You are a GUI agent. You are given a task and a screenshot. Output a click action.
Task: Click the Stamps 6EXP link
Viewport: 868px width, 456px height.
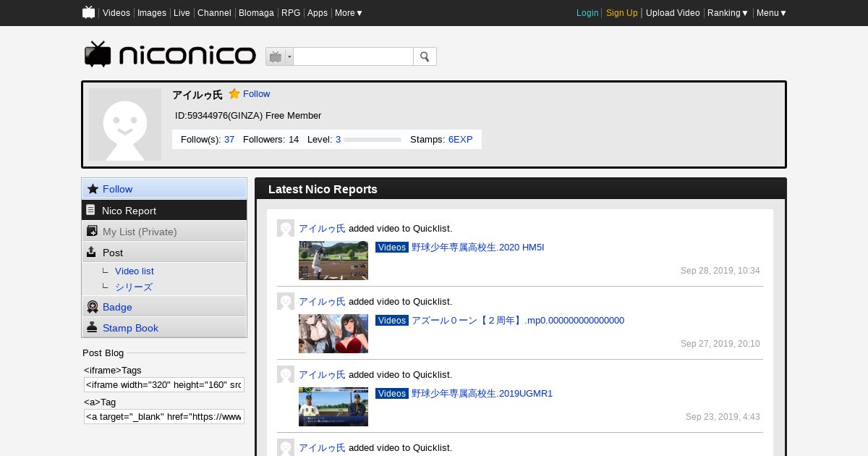[460, 139]
